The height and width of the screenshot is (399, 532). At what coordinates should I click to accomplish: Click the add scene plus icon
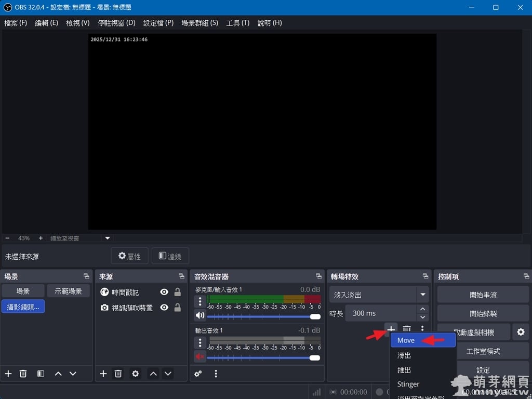click(8, 374)
